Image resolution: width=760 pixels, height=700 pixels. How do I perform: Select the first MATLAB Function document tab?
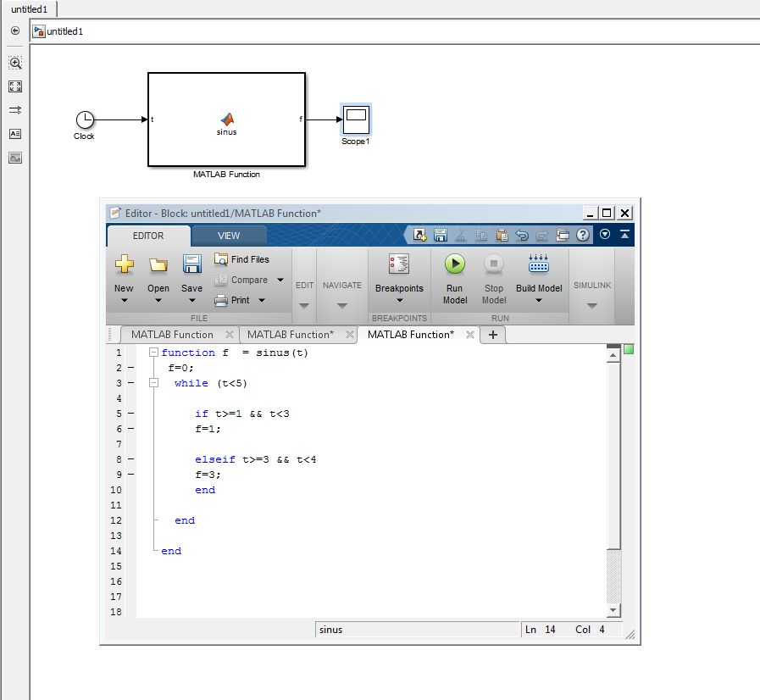[172, 335]
